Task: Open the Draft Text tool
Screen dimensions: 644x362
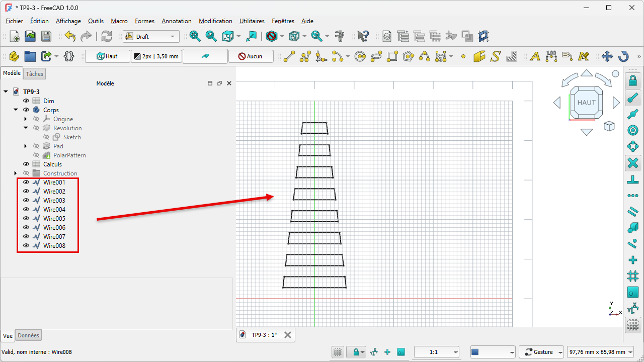Action: 535,56
